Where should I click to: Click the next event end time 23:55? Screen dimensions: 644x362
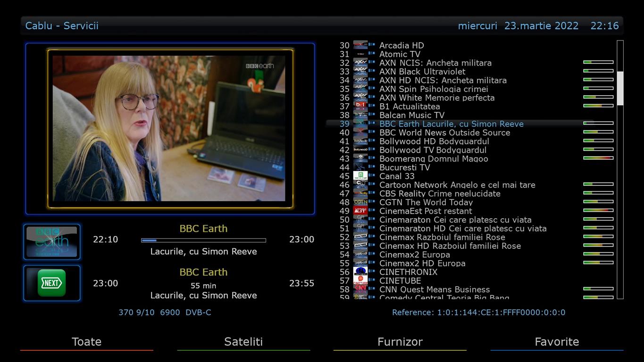[301, 283]
